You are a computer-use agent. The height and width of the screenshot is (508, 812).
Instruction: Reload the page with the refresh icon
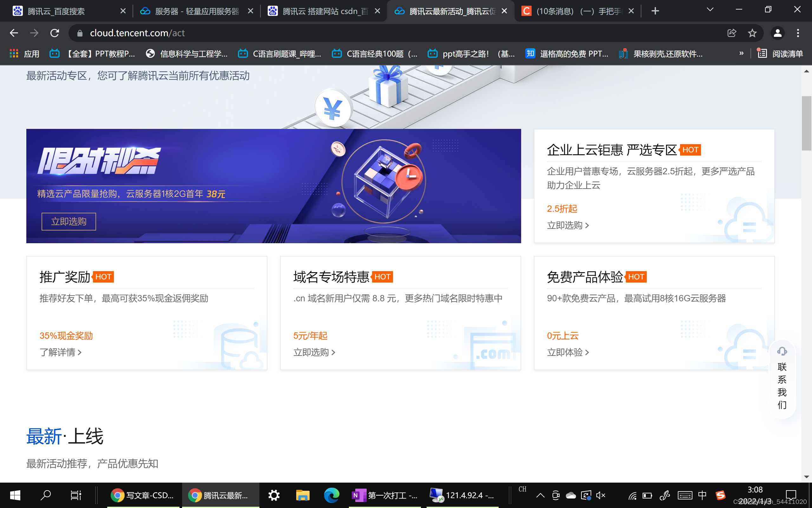(x=55, y=33)
